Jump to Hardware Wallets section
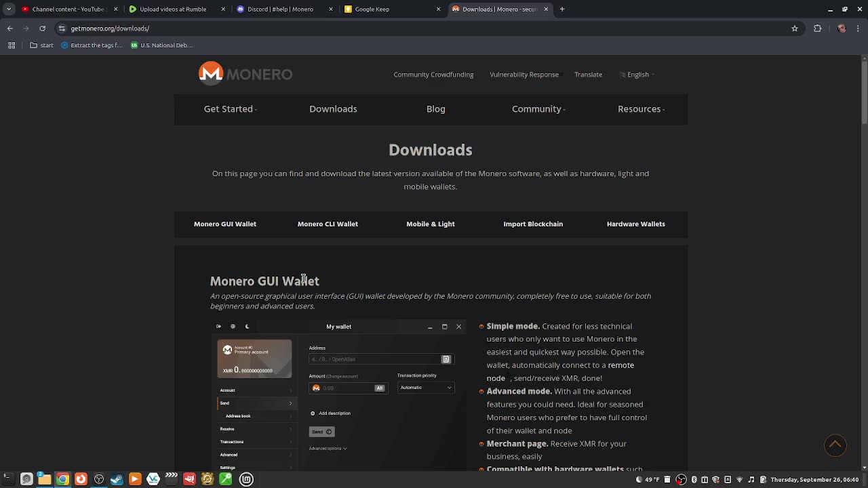Screen dimensions: 868x488 (636, 224)
